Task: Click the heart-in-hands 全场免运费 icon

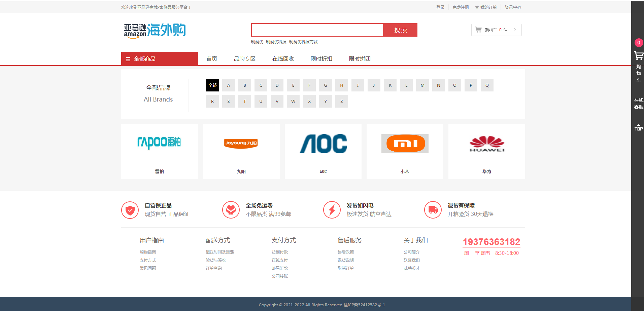Action: coord(231,210)
